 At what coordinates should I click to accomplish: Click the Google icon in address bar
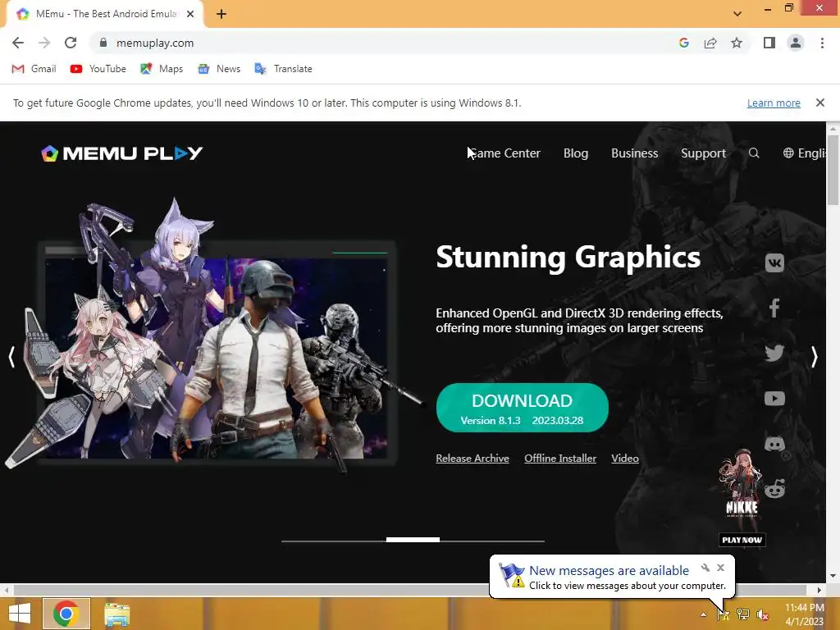click(x=683, y=43)
